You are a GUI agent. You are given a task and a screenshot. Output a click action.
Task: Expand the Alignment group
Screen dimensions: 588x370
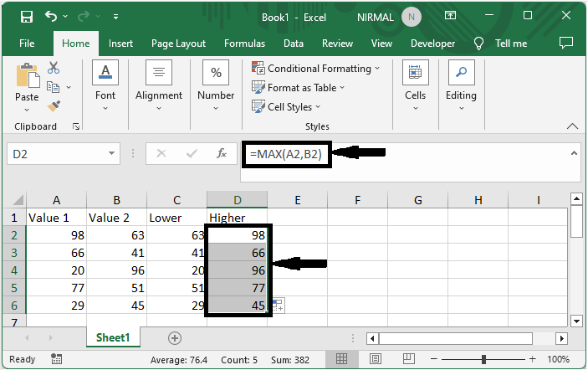[159, 85]
